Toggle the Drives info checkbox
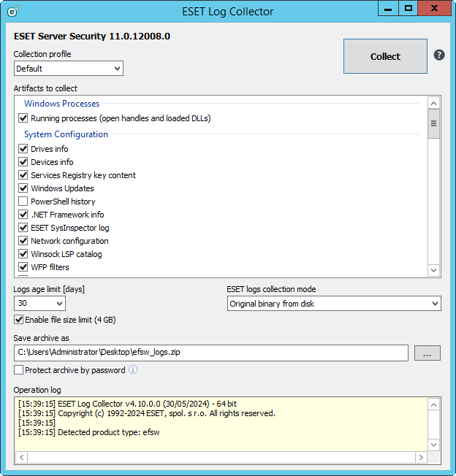 (x=23, y=149)
